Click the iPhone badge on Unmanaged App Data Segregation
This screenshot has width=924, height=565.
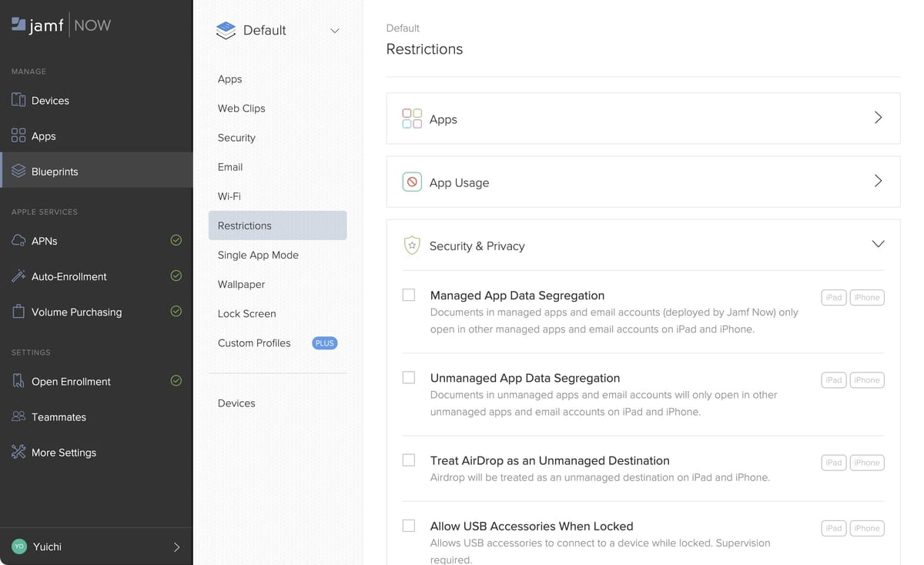click(867, 379)
